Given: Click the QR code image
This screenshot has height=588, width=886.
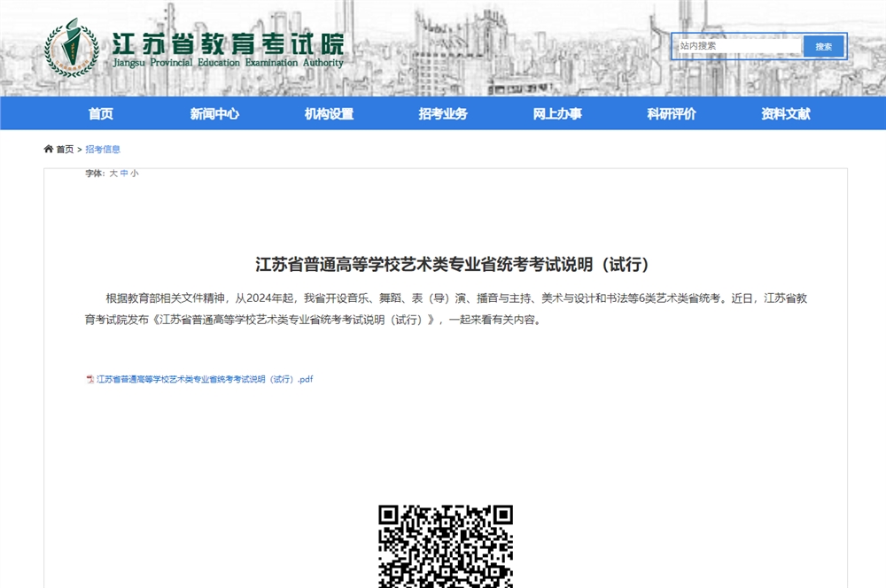Looking at the screenshot, I should 446,546.
